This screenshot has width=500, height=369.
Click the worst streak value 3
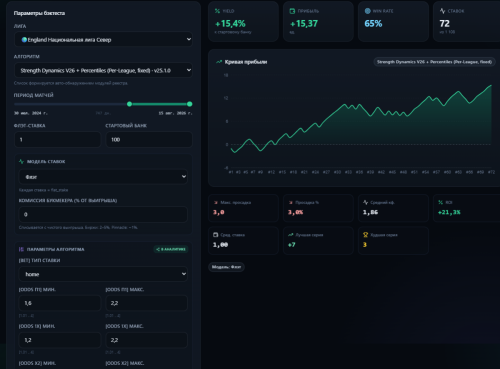365,245
